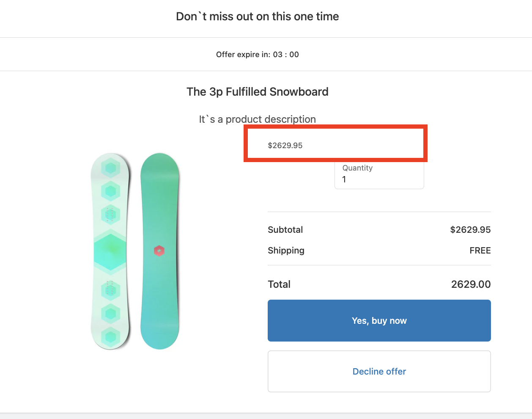Click the Total label
This screenshot has width=532, height=419.
(279, 284)
